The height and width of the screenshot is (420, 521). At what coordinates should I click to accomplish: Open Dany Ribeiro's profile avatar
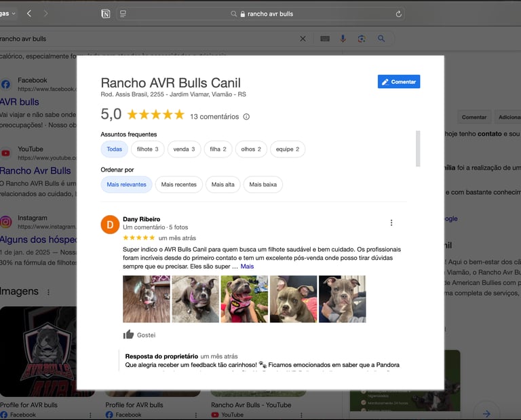tap(110, 225)
